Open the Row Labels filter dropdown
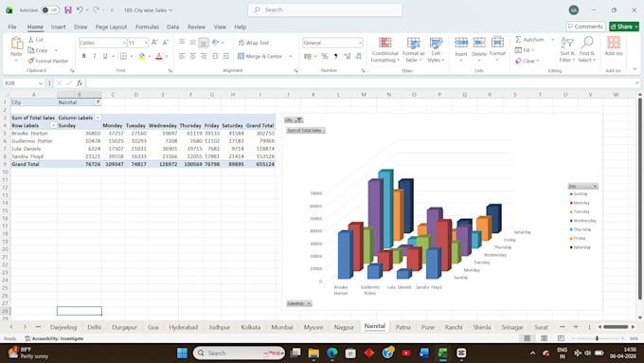644x363 pixels. tap(53, 125)
